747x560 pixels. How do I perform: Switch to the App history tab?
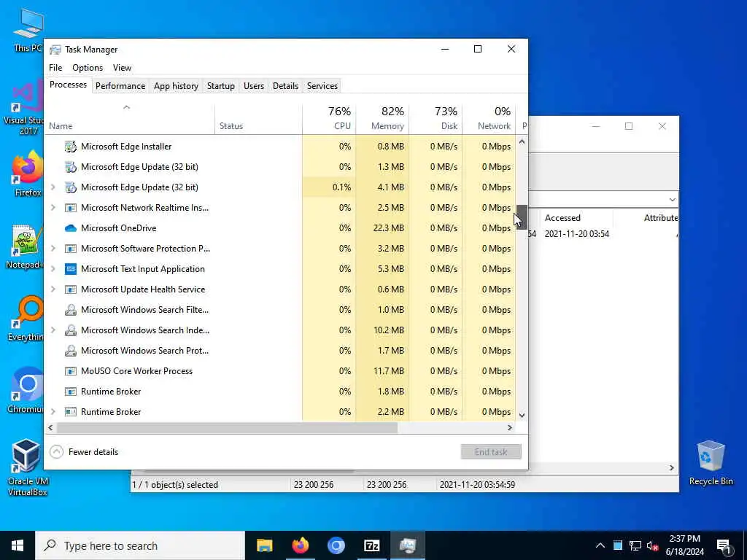tap(176, 86)
